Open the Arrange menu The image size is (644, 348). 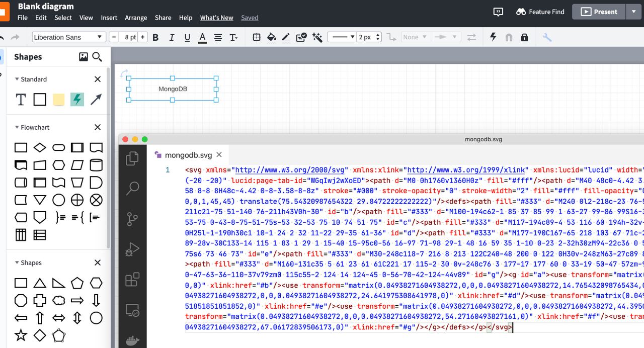(136, 18)
